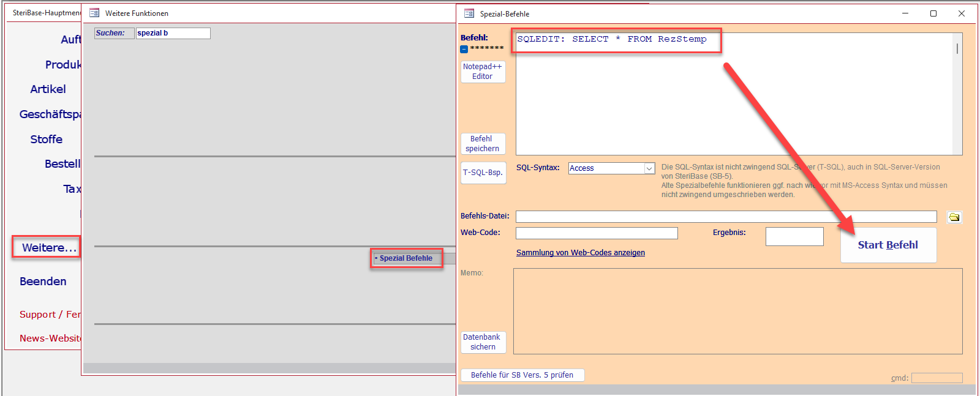The height and width of the screenshot is (396, 980).
Task: Show T-SQL-Bsp. examples
Action: (x=483, y=173)
